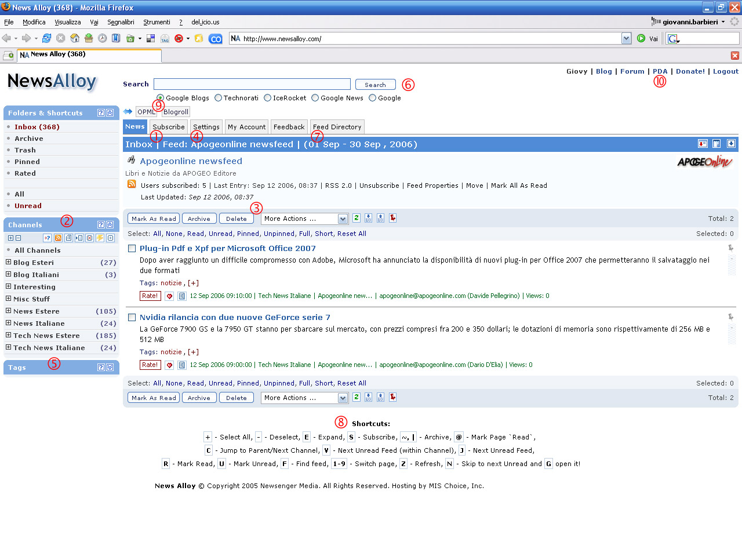
Task: Pin the Plug-in Pdf article with pushpin icon
Action: point(731,248)
